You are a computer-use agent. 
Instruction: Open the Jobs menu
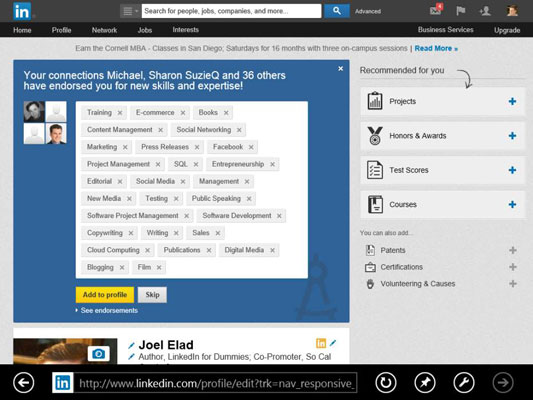click(x=144, y=30)
